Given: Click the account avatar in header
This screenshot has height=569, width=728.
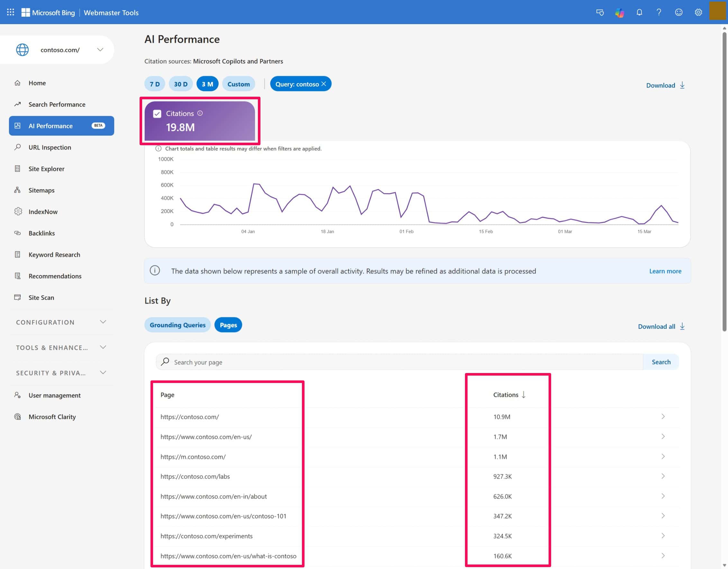Looking at the screenshot, I should point(717,11).
